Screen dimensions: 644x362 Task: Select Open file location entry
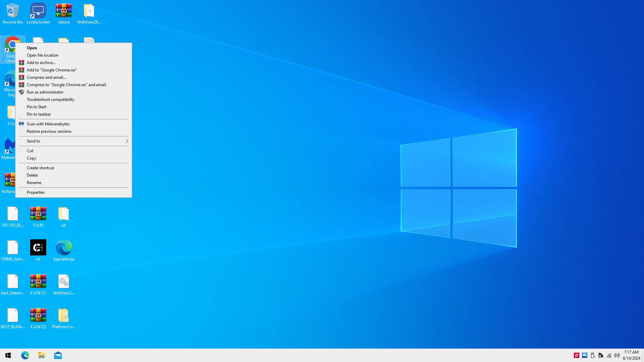pos(43,55)
